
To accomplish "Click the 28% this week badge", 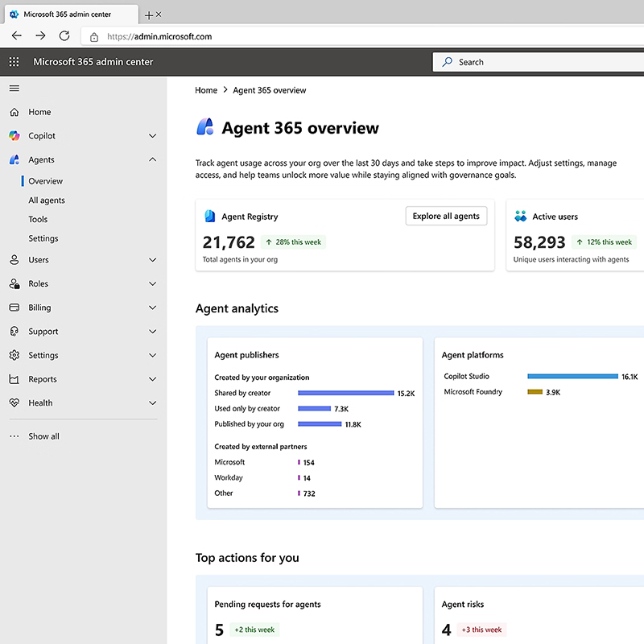I will pyautogui.click(x=293, y=242).
